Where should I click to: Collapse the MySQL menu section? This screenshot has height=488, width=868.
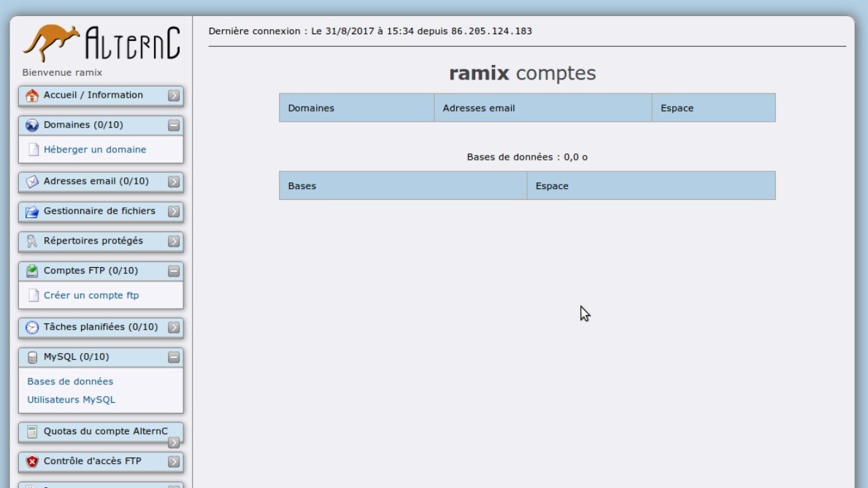pos(173,357)
